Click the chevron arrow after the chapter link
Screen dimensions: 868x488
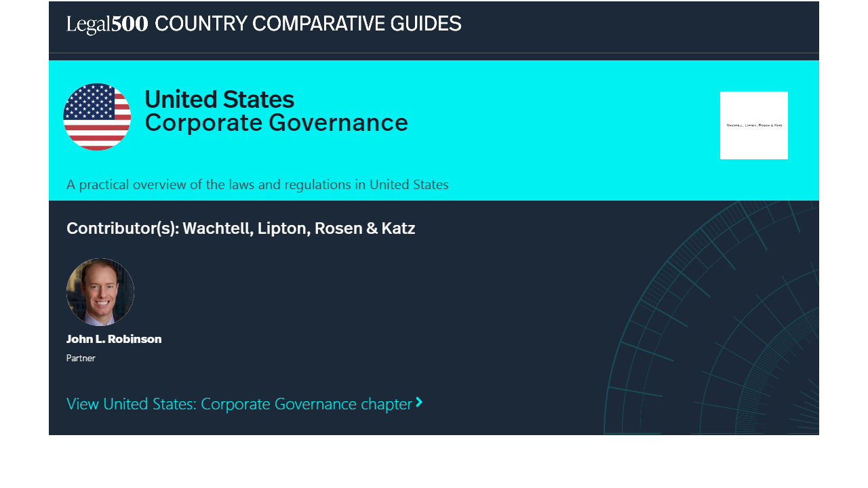(x=419, y=403)
